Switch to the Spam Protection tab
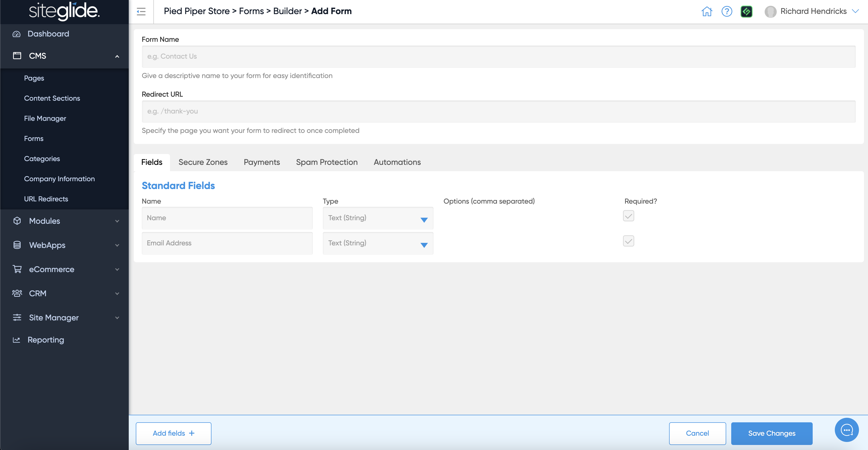The image size is (868, 450). point(327,162)
